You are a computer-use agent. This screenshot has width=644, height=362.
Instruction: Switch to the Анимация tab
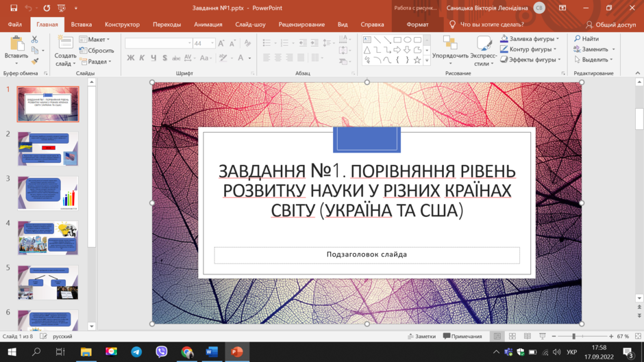[x=208, y=24]
